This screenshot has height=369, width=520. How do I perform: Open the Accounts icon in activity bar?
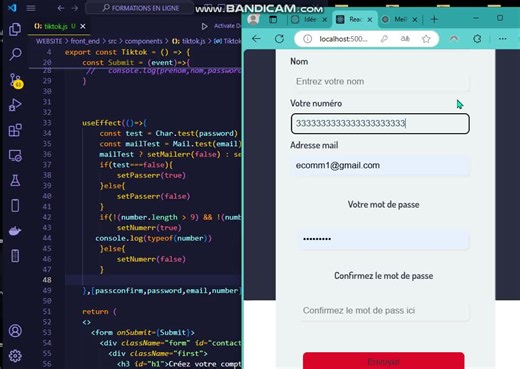(15, 331)
